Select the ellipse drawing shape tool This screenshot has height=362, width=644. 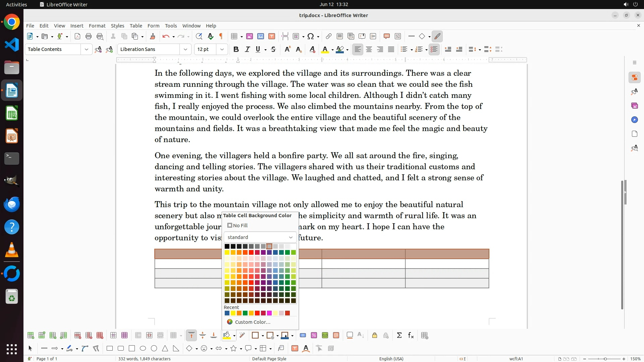(143, 349)
